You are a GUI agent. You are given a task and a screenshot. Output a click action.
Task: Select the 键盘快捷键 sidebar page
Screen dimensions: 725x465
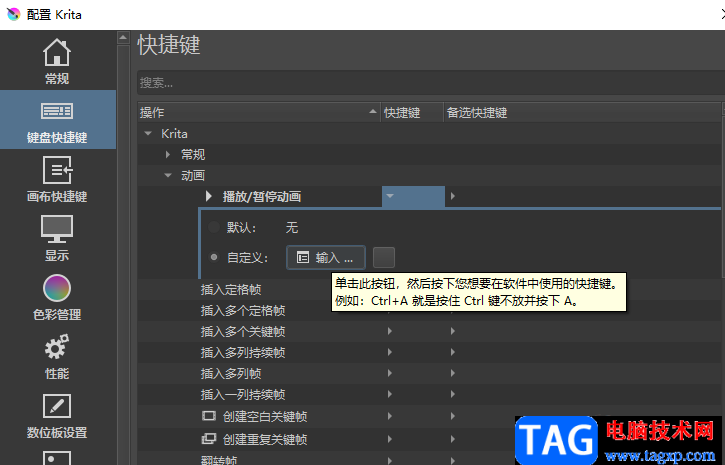tap(57, 120)
